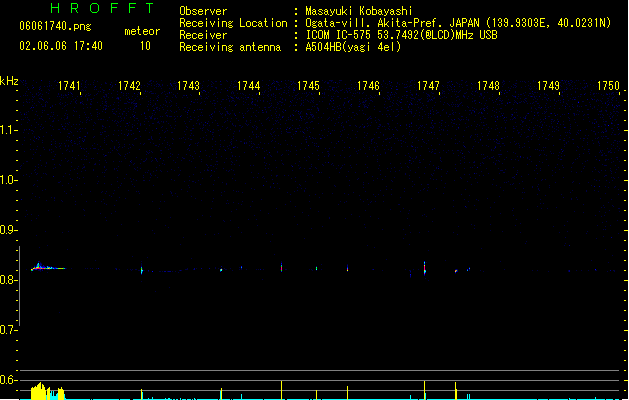Click the strong meteor echo at 1747
The width and height of the screenshot is (629, 400).
tap(424, 268)
